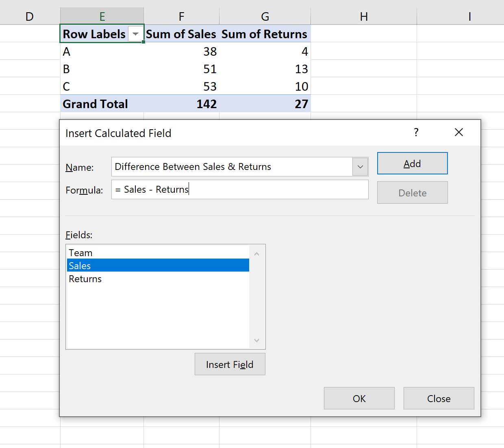Click the grand total sales 142
504x448 pixels.
pyautogui.click(x=181, y=104)
